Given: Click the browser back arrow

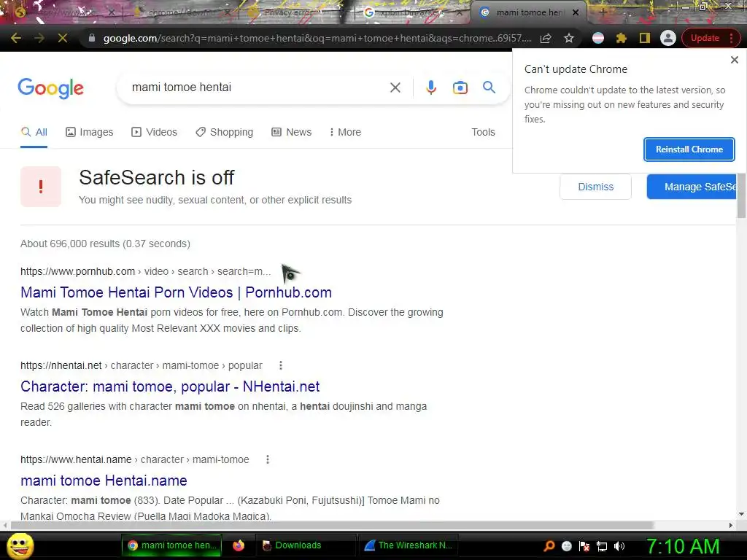Looking at the screenshot, I should (16, 38).
